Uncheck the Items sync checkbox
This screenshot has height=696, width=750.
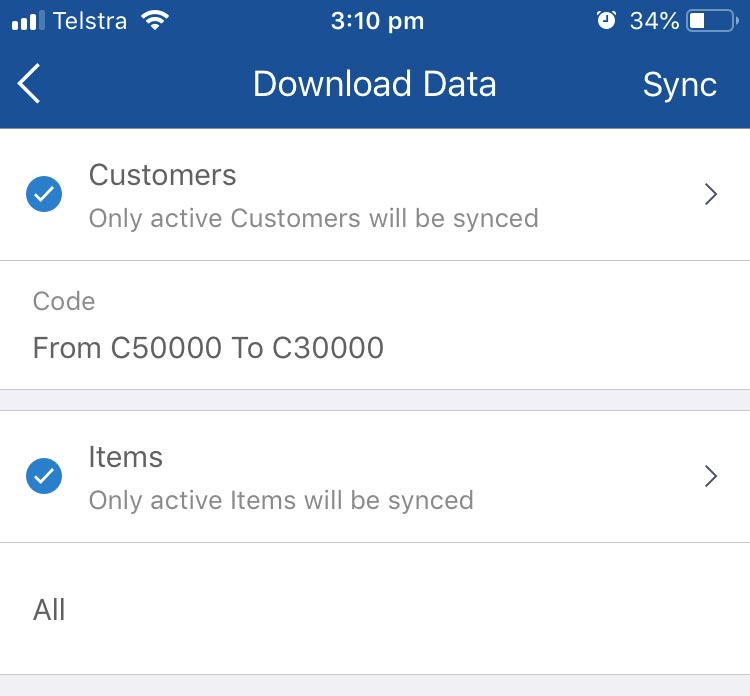pyautogui.click(x=44, y=476)
